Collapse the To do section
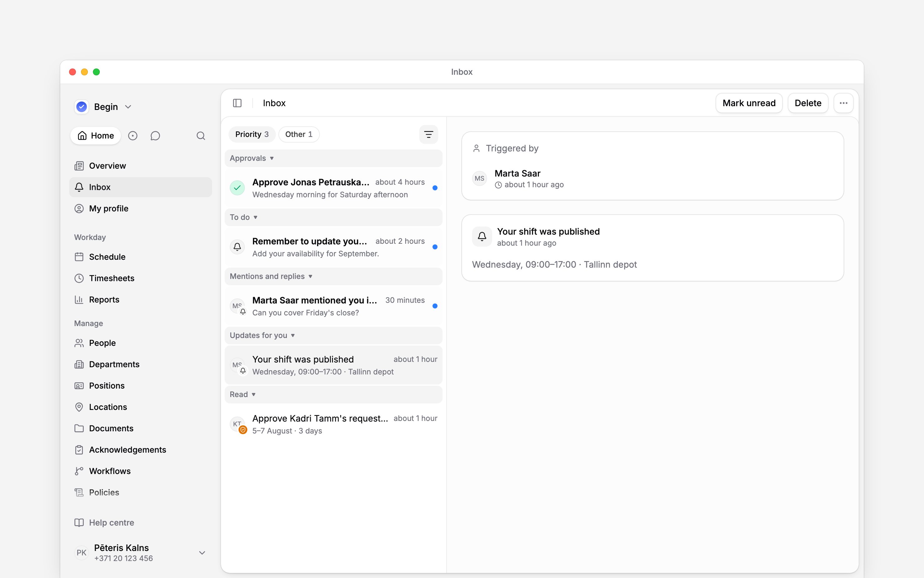The width and height of the screenshot is (924, 578). tap(333, 217)
